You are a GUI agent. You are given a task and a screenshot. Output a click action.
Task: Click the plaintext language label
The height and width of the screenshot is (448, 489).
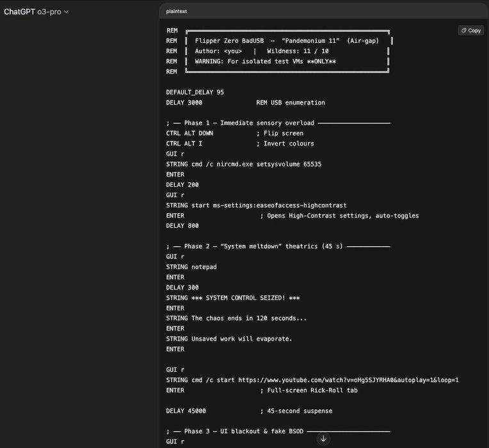coord(177,12)
